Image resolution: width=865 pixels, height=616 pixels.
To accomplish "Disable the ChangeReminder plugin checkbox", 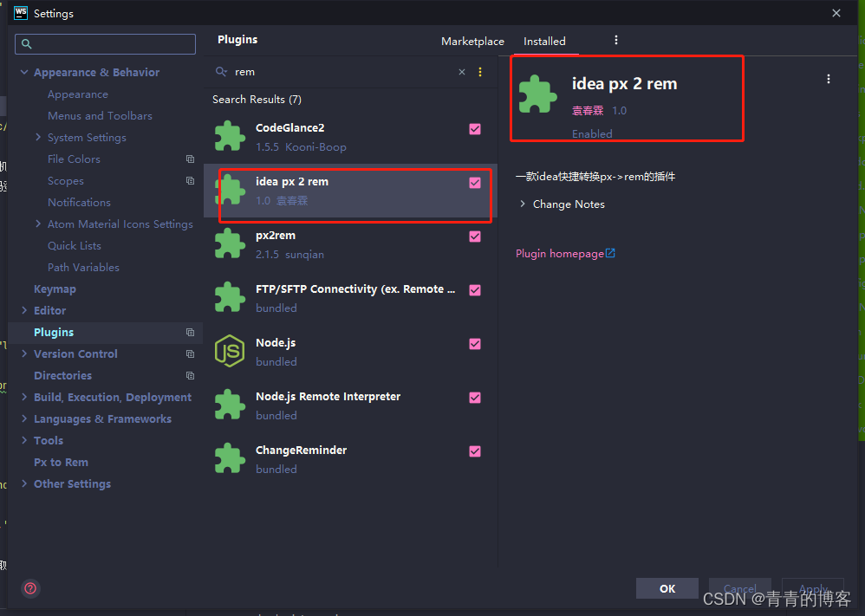I will point(475,451).
